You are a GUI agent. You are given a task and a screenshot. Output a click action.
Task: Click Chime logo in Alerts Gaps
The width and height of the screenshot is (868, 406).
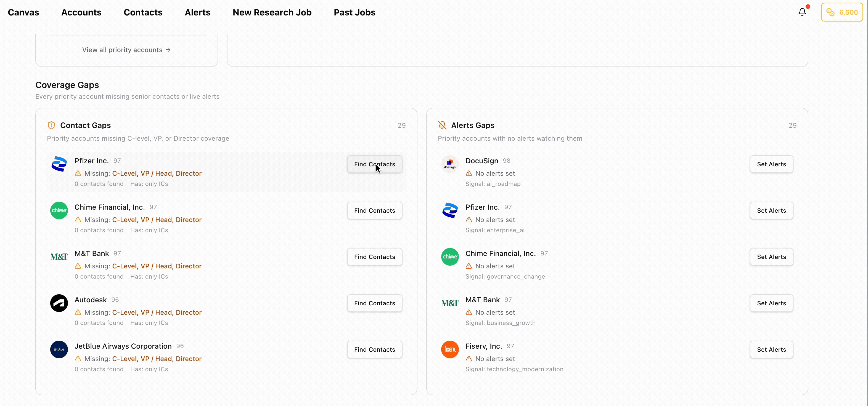tap(450, 257)
